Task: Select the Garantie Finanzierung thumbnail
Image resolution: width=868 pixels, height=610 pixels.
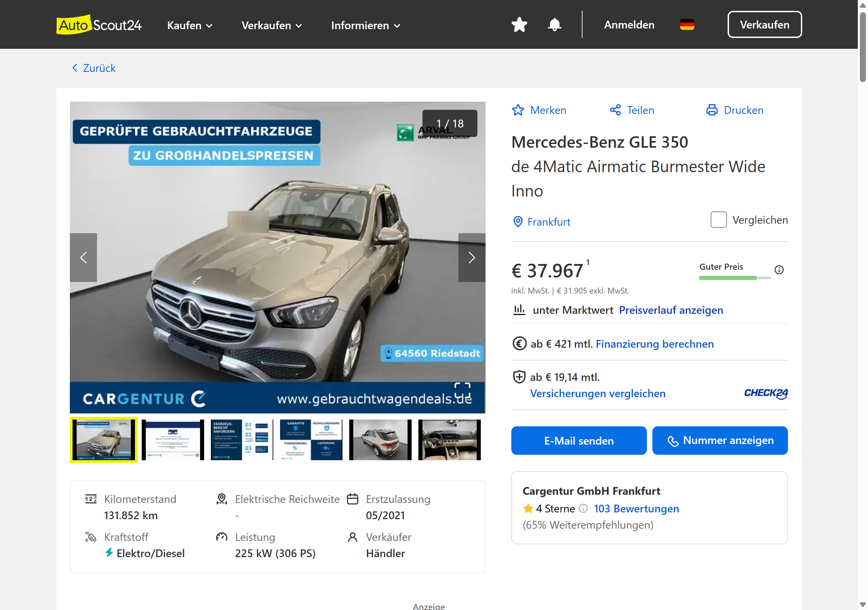Action: pyautogui.click(x=311, y=440)
